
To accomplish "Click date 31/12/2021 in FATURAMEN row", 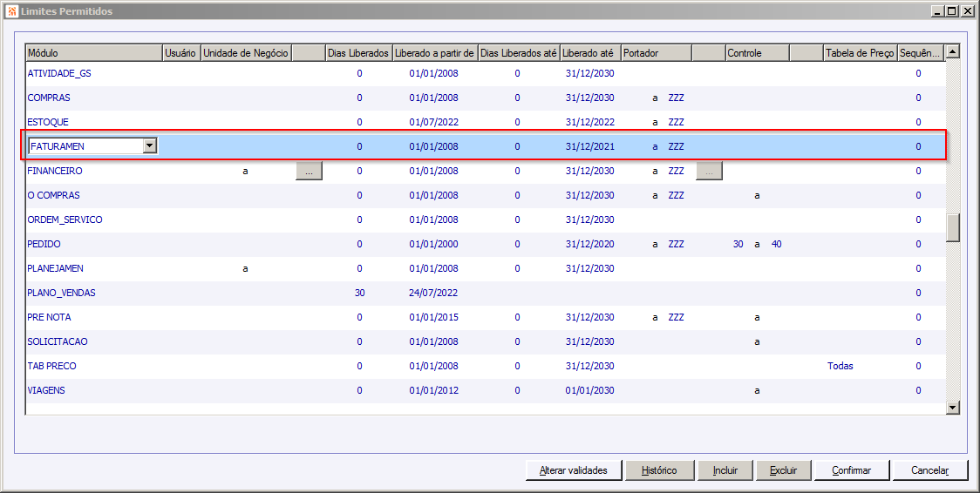I will 590,146.
